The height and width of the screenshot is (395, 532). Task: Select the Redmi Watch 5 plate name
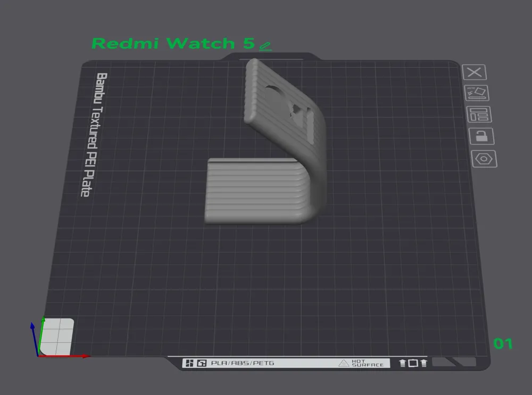coord(173,44)
